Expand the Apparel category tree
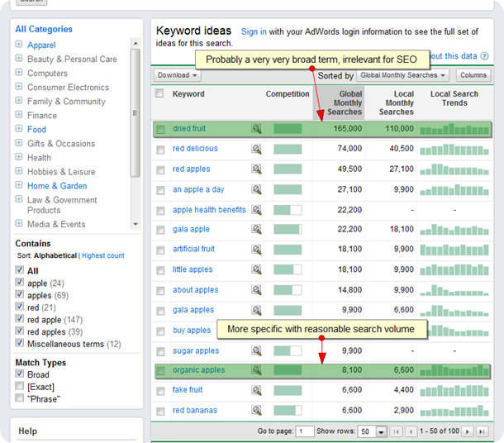This screenshot has height=443, width=504. click(19, 45)
